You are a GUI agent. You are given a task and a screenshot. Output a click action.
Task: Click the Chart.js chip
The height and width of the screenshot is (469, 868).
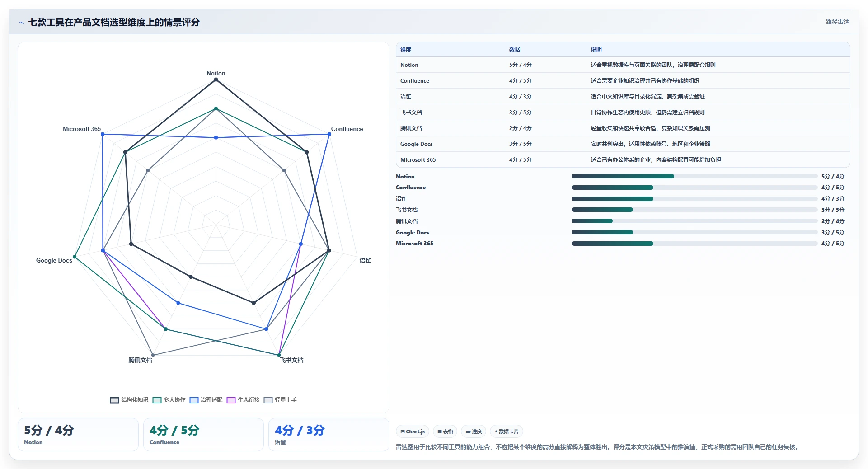point(413,431)
